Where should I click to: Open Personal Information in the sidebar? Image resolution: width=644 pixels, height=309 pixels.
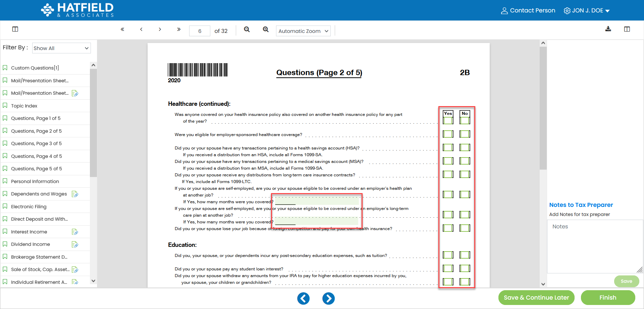coord(35,181)
